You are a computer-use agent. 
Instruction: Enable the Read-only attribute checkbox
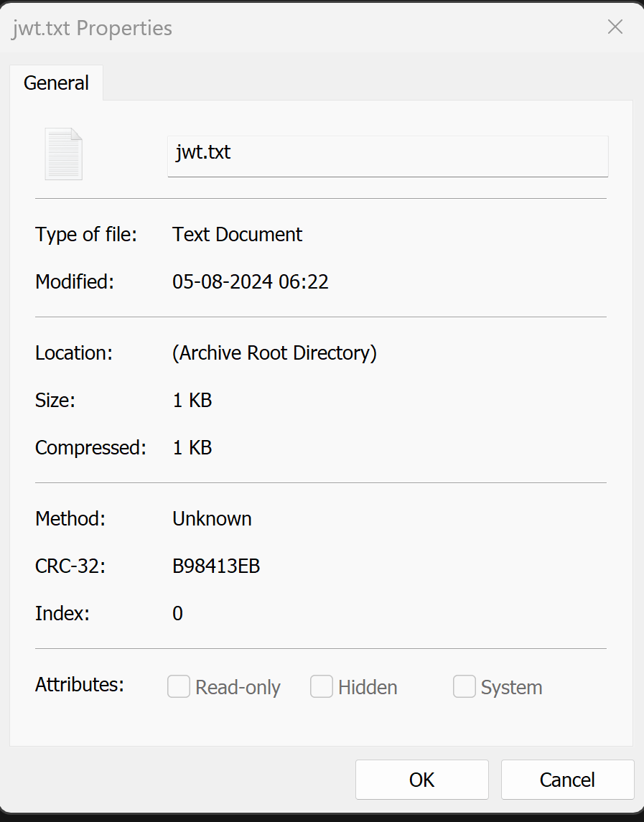coord(178,686)
